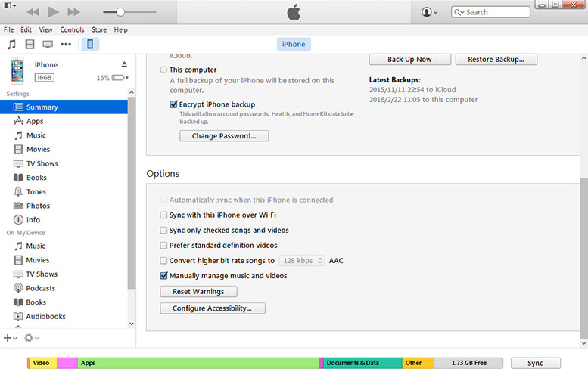Viewport: 588px width, 378px height.
Task: Open Movies under Settings in sidebar
Action: [x=64, y=149]
